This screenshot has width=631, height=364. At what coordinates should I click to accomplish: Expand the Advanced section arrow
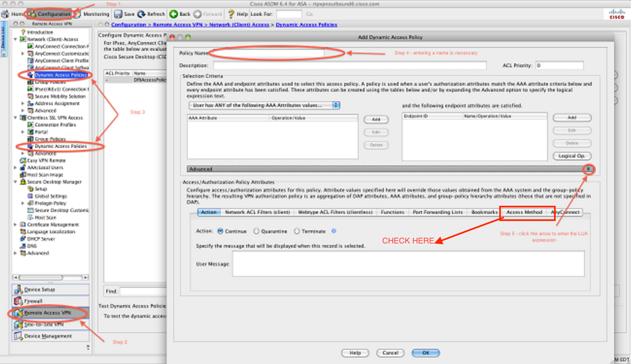tap(588, 169)
